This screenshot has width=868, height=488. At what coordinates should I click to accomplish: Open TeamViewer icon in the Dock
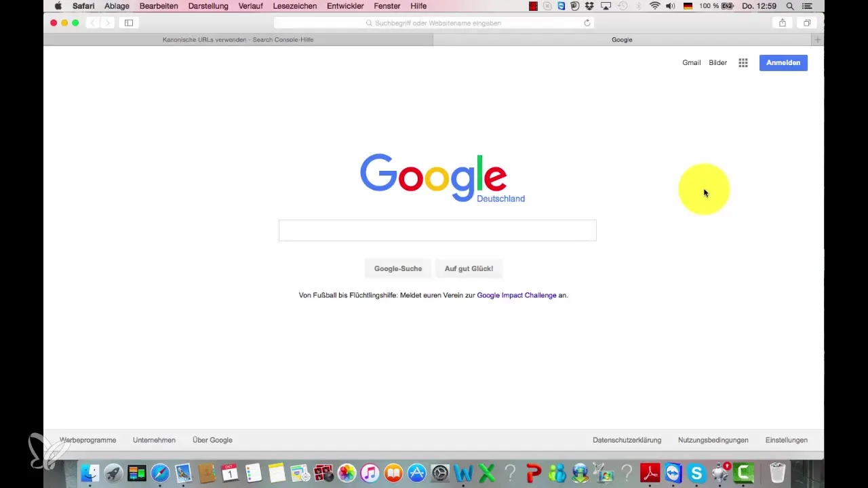[673, 472]
